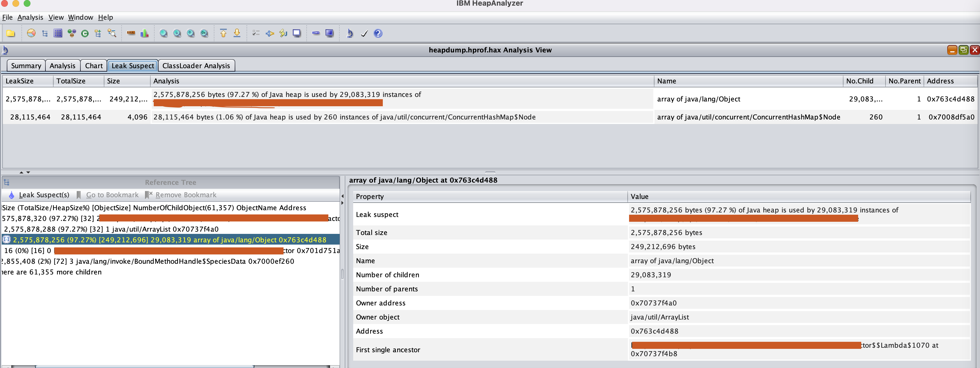Click the address search (0x) magnifier icon
This screenshot has width=980, height=368.
[204, 34]
